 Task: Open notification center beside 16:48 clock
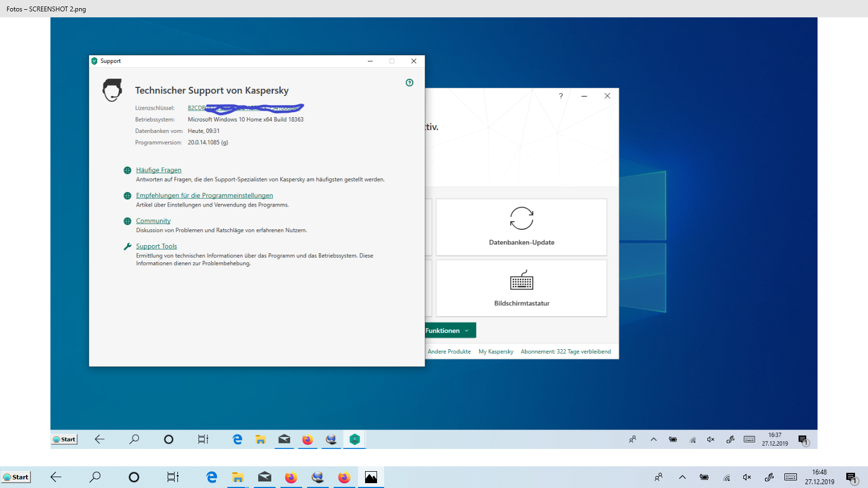coord(851,478)
